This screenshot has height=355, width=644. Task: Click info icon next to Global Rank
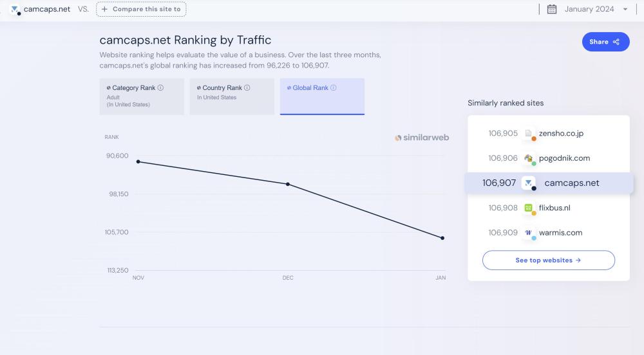334,88
